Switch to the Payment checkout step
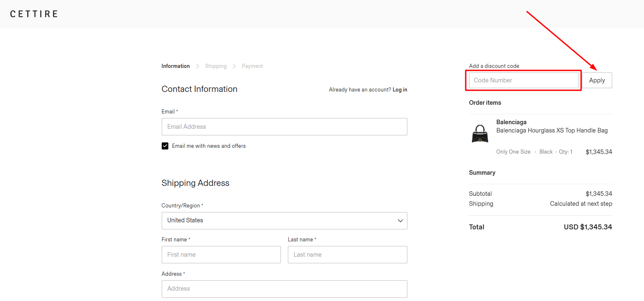This screenshot has height=301, width=644. click(x=252, y=66)
